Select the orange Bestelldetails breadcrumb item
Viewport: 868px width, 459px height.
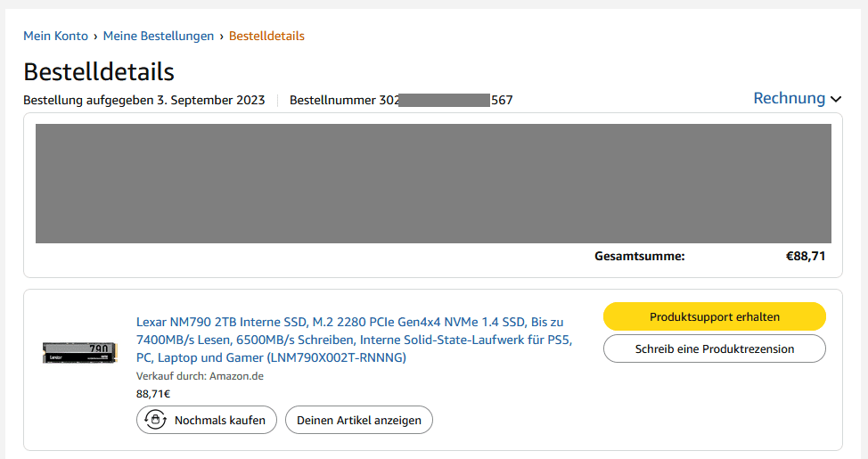pos(266,37)
